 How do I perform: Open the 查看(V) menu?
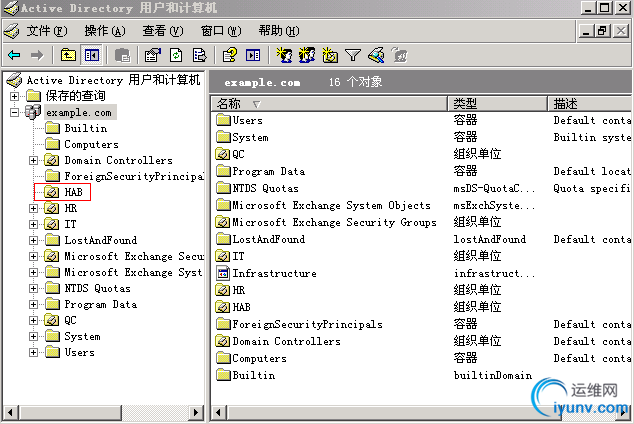click(163, 31)
